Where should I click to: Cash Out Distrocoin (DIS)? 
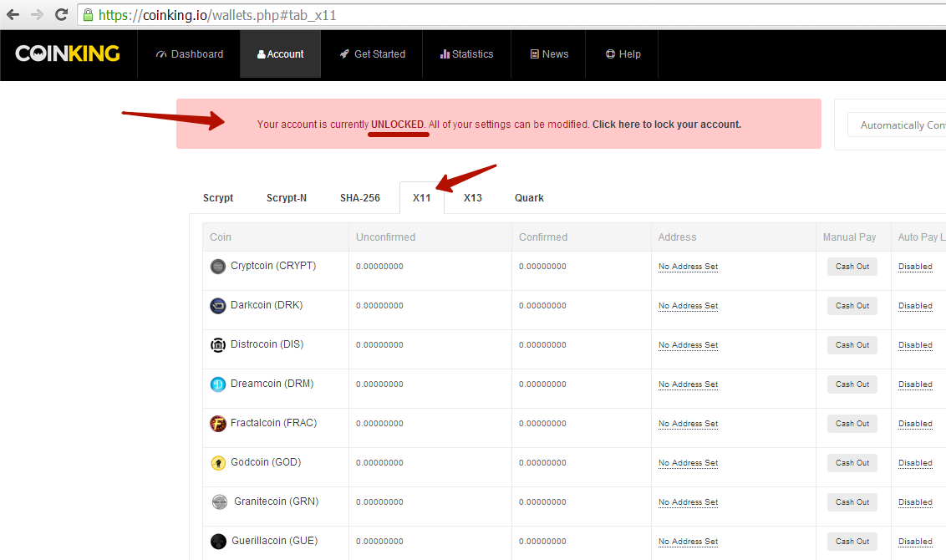852,344
